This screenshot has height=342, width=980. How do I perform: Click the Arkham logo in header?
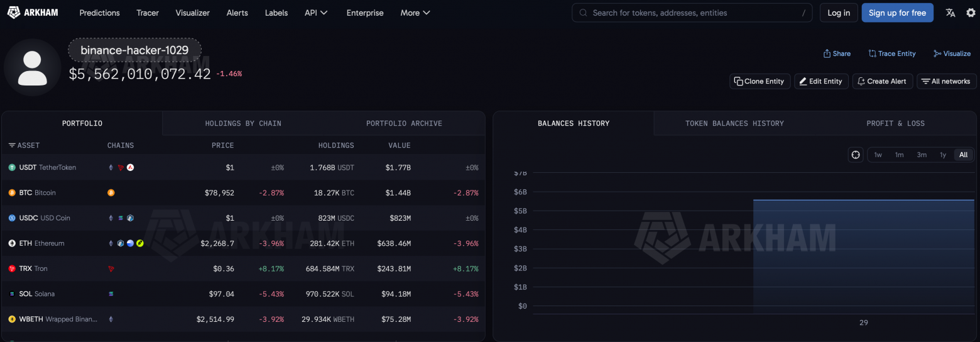(x=33, y=13)
